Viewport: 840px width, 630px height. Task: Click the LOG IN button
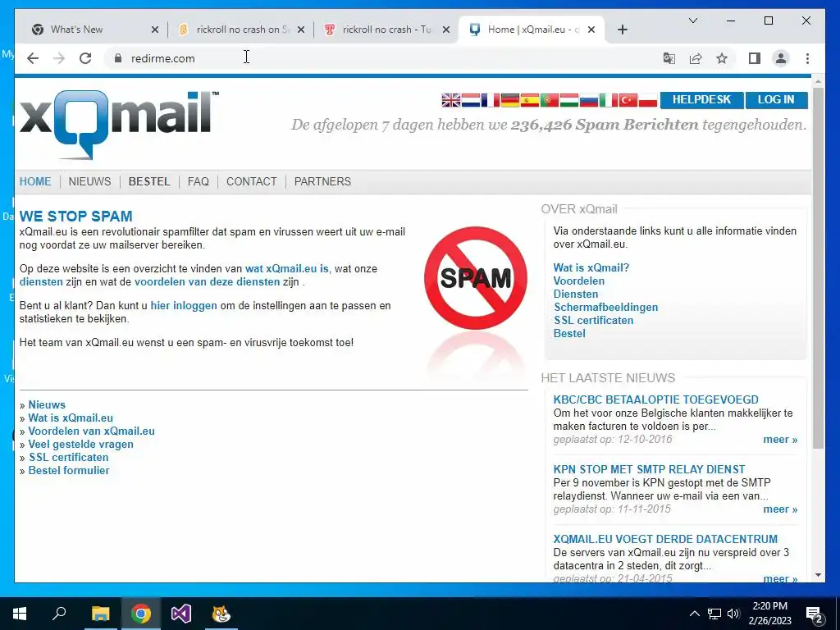[x=776, y=99]
